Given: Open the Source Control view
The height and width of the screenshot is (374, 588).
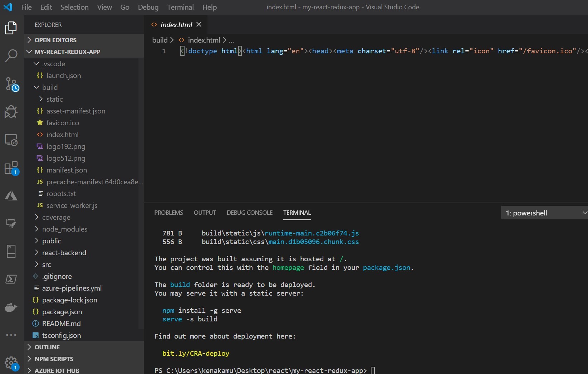Looking at the screenshot, I should [x=11, y=84].
